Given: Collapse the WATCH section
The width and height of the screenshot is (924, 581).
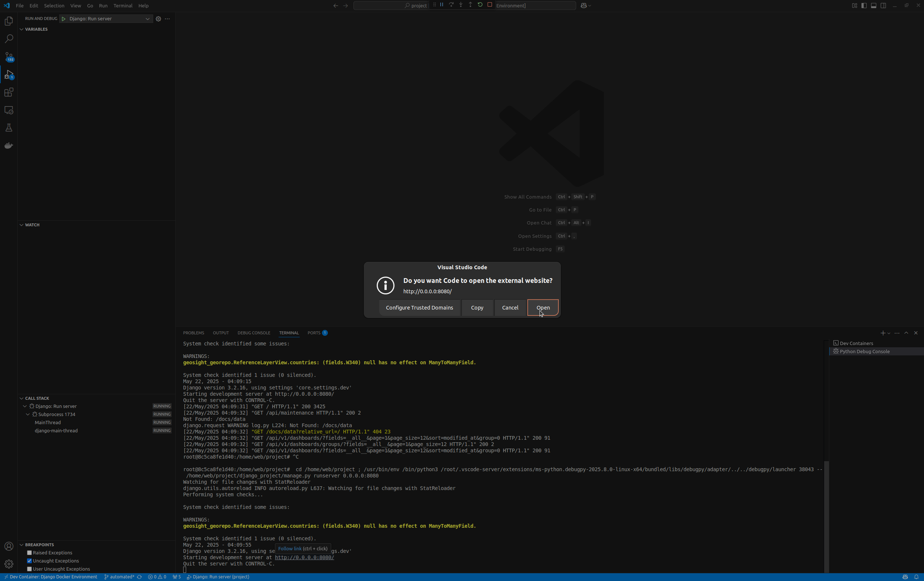Looking at the screenshot, I should [21, 225].
